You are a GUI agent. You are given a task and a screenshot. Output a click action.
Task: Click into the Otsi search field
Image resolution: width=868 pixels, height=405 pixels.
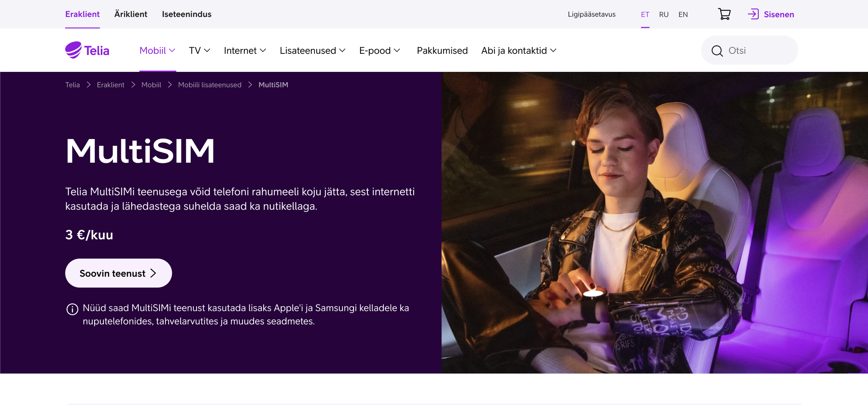(749, 50)
